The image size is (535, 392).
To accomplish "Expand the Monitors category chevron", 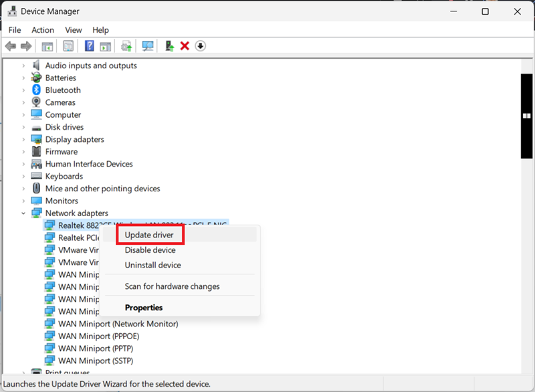I will pyautogui.click(x=23, y=201).
